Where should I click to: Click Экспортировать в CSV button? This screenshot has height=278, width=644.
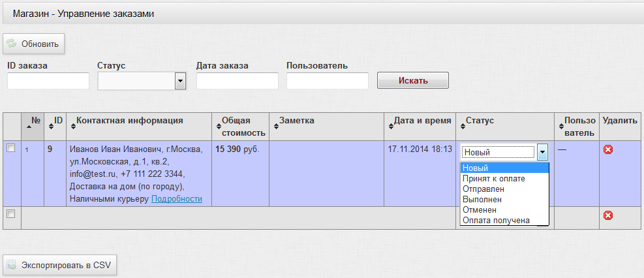point(60,265)
